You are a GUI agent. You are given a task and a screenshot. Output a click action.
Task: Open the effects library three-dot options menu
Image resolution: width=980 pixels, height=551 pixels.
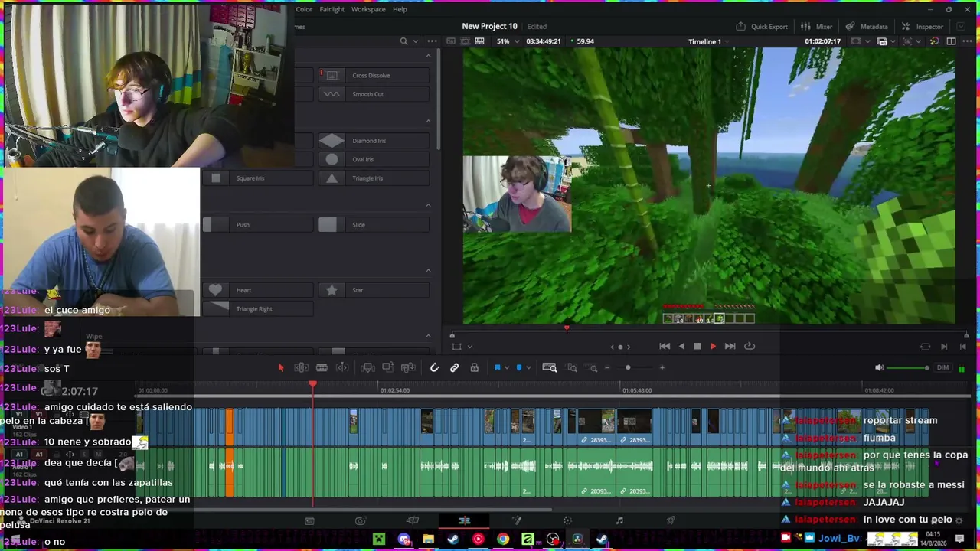point(432,41)
